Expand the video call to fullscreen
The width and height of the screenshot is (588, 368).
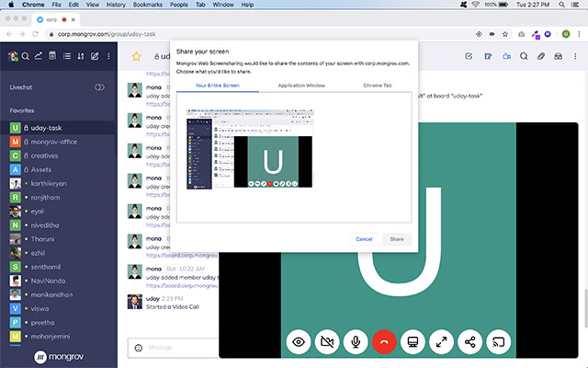click(441, 341)
